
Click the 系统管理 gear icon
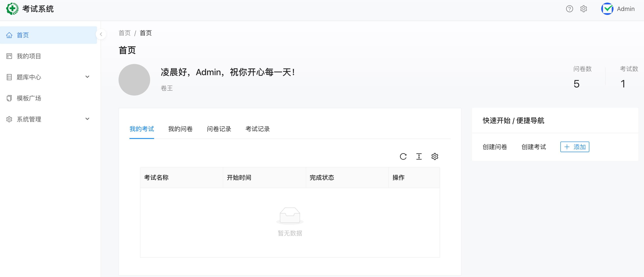click(x=9, y=119)
